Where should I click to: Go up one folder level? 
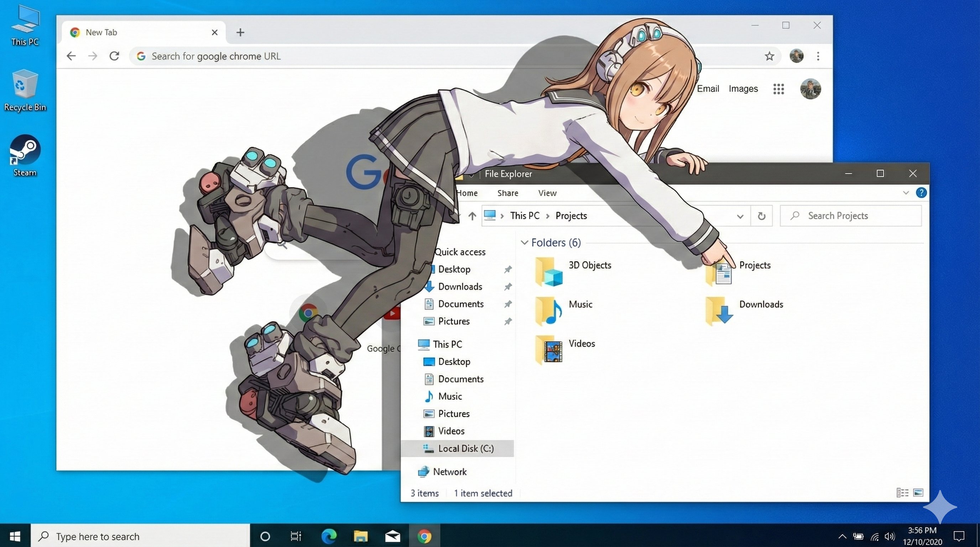coord(472,216)
